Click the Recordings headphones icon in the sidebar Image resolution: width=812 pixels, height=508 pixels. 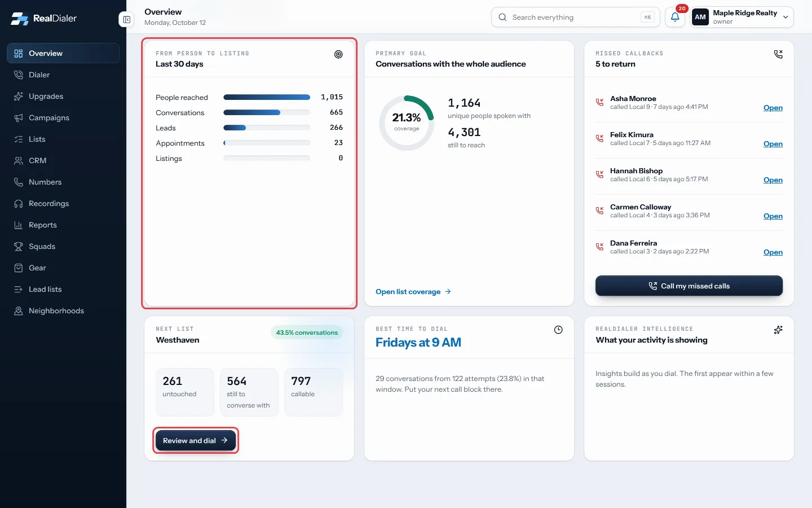tap(19, 203)
